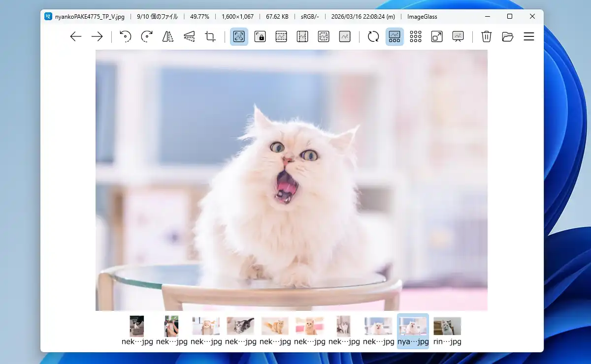The height and width of the screenshot is (364, 591).
Task: Rotate the image clockwise
Action: tap(147, 36)
